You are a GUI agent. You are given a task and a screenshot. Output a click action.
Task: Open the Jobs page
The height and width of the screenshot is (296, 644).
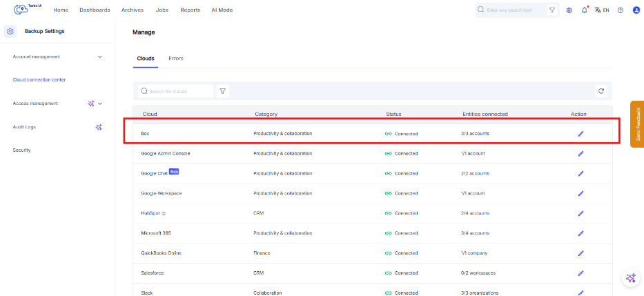162,10
